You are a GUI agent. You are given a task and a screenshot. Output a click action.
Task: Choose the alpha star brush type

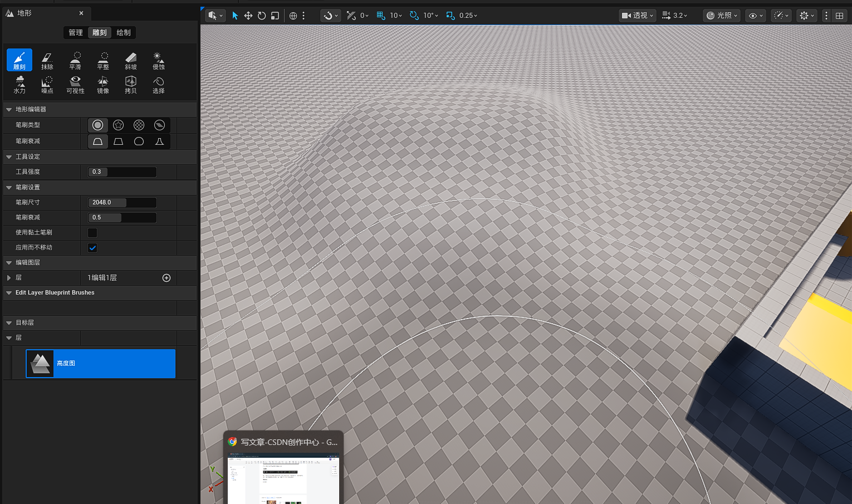coord(119,125)
